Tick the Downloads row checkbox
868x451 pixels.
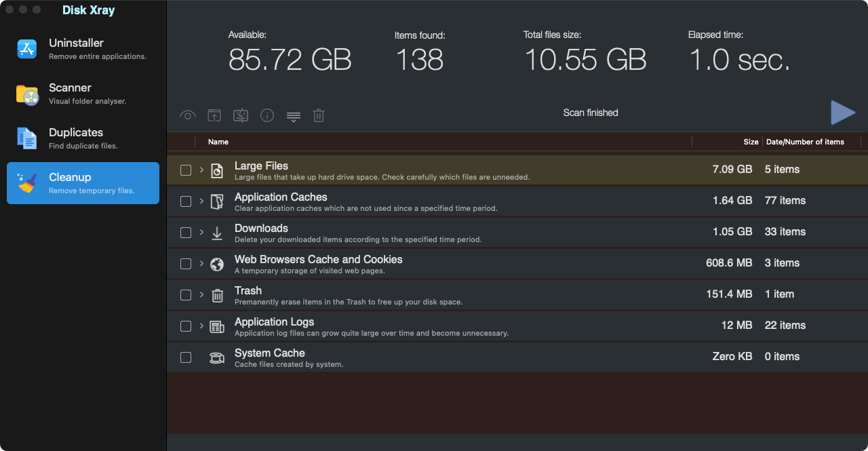pos(186,232)
